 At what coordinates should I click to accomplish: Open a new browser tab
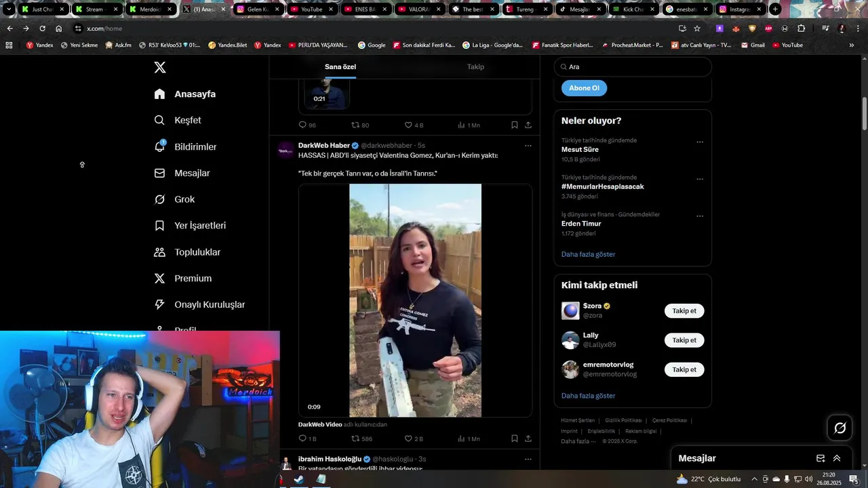(775, 9)
